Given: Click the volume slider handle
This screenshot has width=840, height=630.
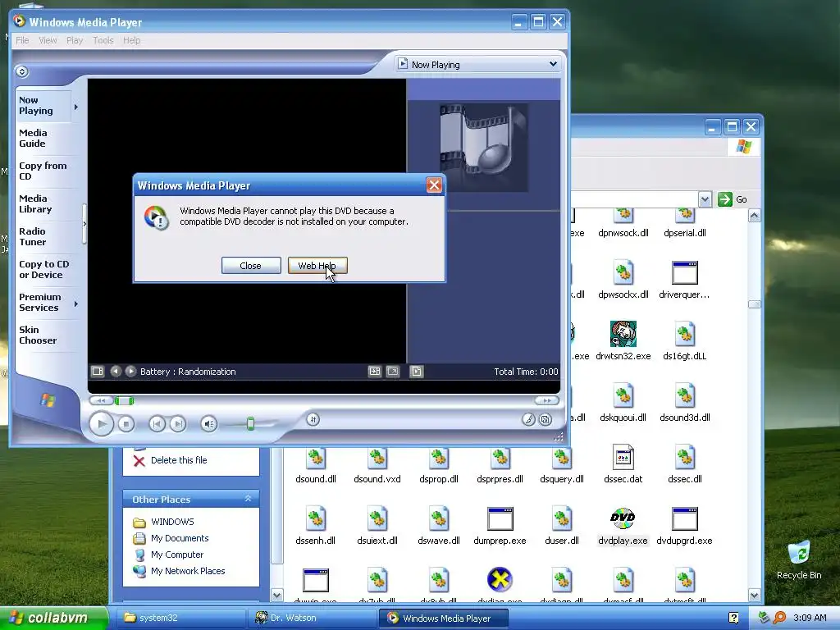Looking at the screenshot, I should (250, 424).
